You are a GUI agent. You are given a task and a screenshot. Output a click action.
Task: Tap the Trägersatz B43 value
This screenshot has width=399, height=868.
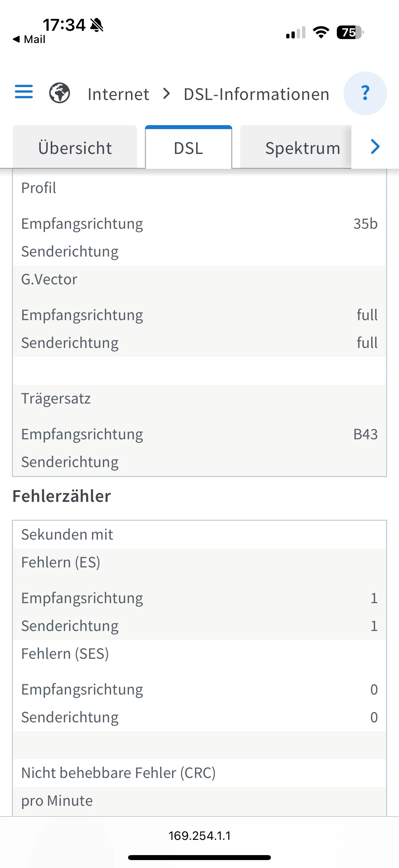click(365, 434)
